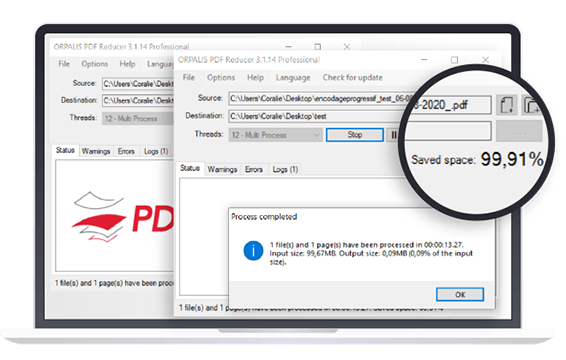Click the information icon in the dialog

(x=253, y=251)
